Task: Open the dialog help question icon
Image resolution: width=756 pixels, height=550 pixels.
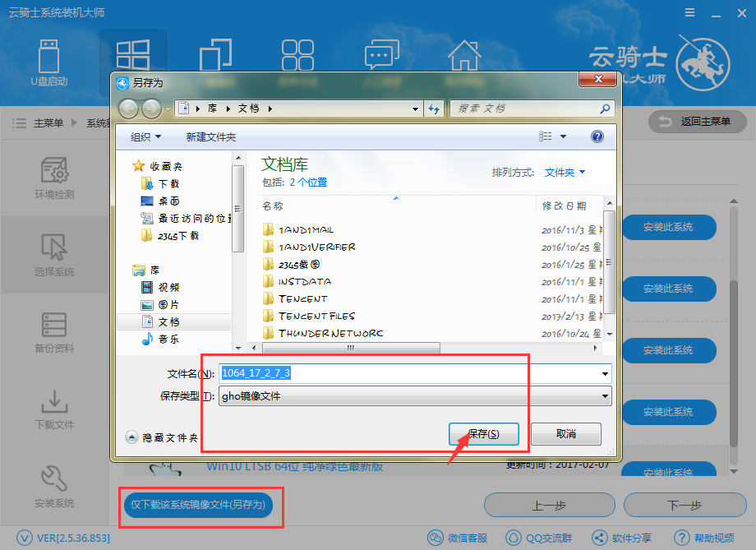Action: coord(597,136)
